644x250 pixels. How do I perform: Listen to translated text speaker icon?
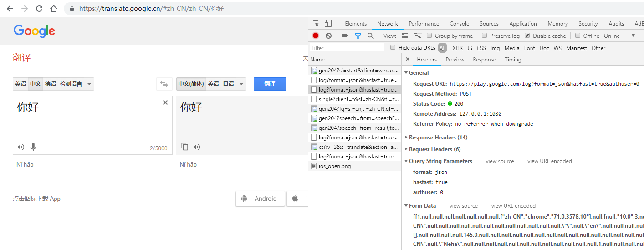197,147
